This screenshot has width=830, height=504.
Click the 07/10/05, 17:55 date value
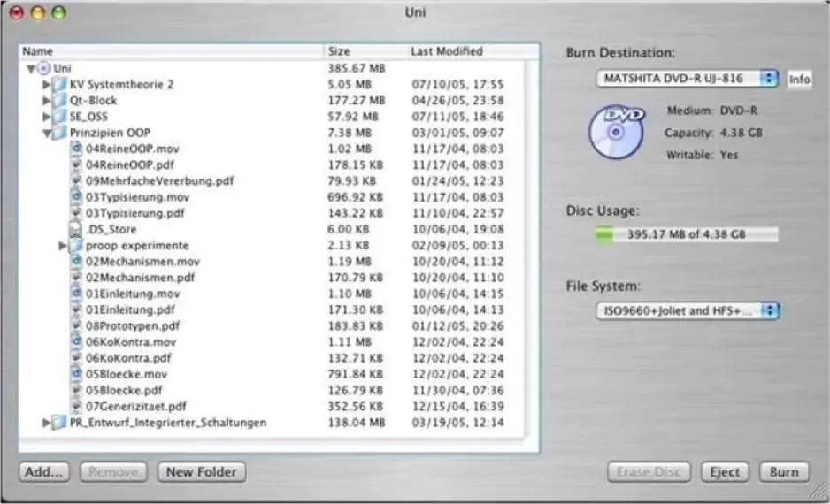click(x=457, y=84)
